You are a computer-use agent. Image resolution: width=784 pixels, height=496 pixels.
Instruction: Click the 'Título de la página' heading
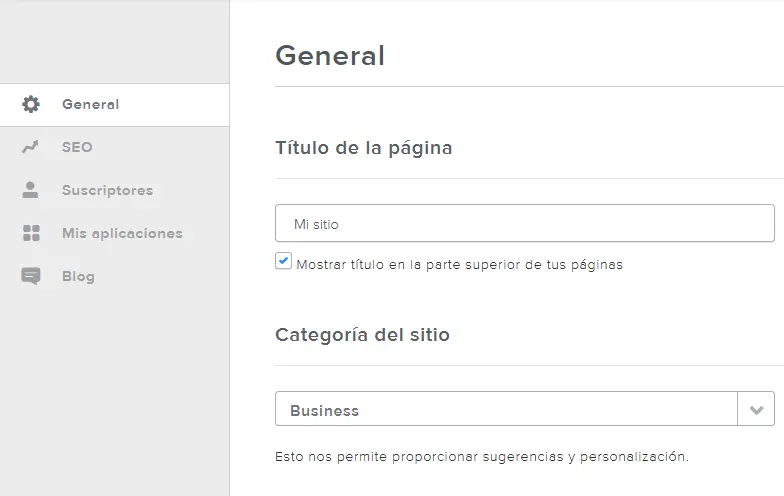coord(363,148)
